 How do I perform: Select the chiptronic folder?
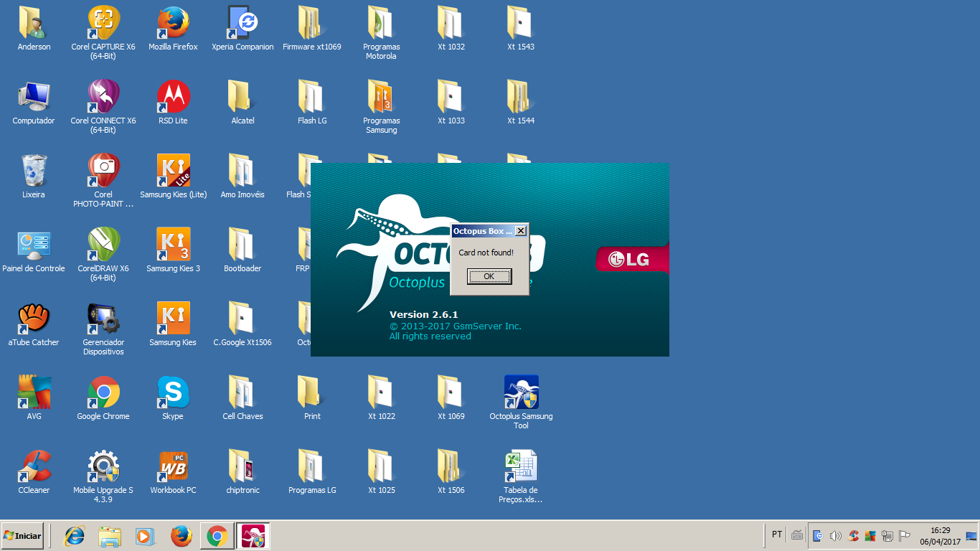242,472
